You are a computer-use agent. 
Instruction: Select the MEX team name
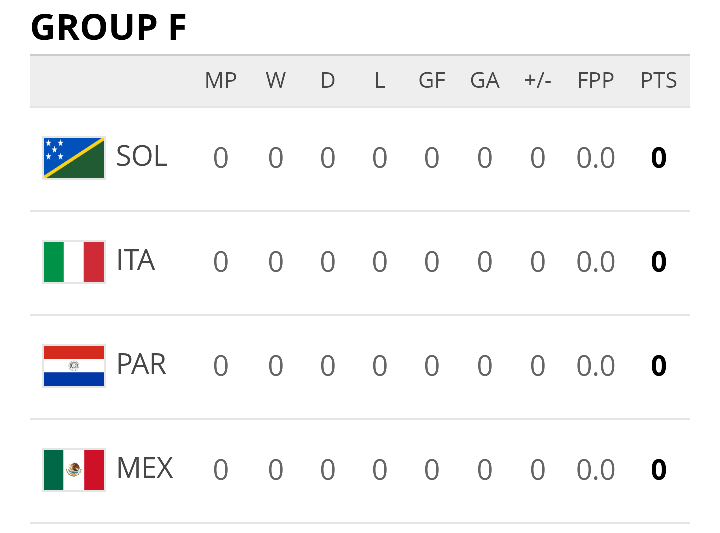point(145,468)
